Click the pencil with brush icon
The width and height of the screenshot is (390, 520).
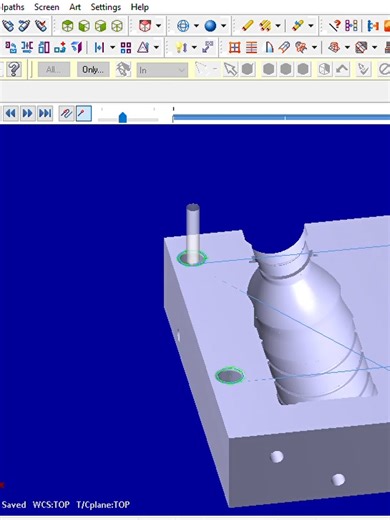(298, 26)
